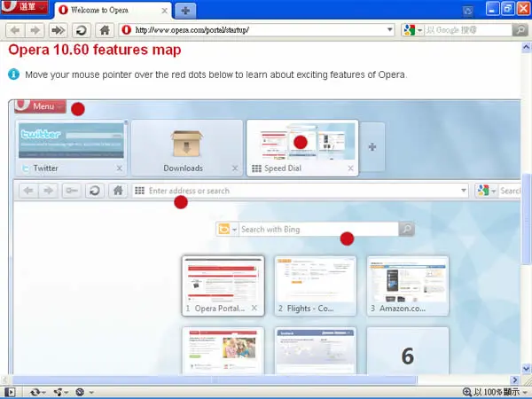Open Opera Unite icon in status bar

pyautogui.click(x=60, y=392)
